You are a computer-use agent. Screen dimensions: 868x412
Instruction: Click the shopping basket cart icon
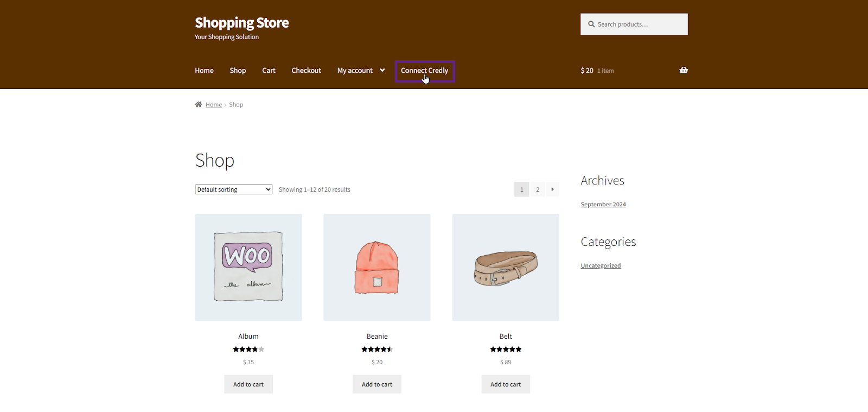(684, 71)
